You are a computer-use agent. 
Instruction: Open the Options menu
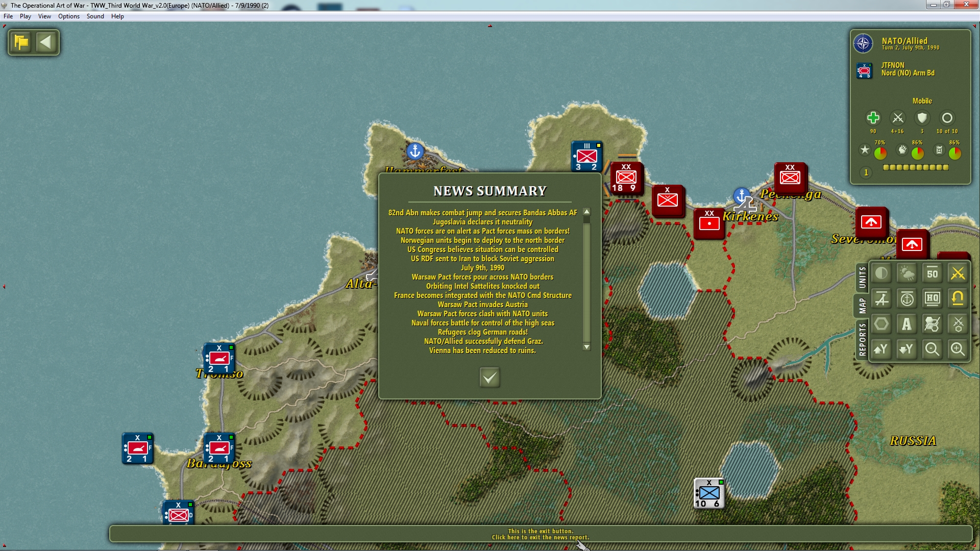tap(69, 16)
